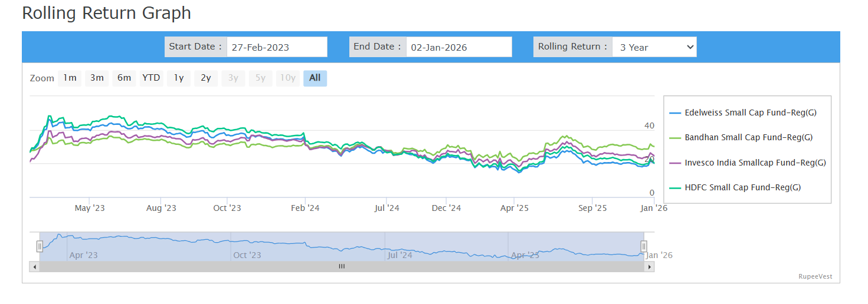Click the right navigator range handle
Viewport: 868px width, 304px height.
[644, 246]
